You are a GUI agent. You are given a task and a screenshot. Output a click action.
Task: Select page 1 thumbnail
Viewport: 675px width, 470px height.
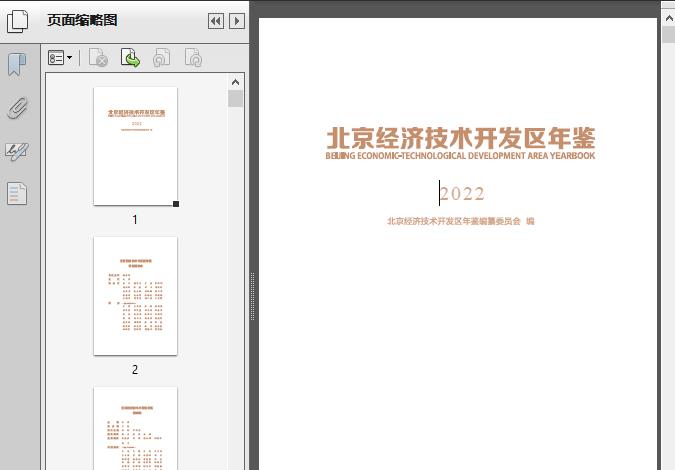[135, 146]
